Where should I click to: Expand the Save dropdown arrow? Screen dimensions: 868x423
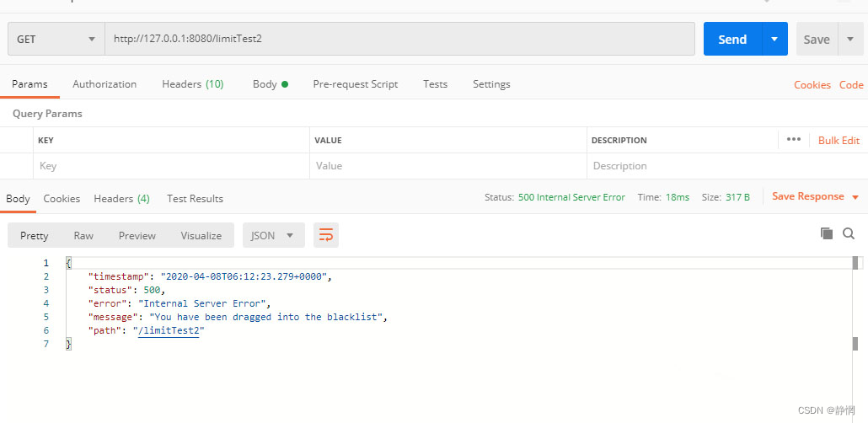click(x=850, y=39)
